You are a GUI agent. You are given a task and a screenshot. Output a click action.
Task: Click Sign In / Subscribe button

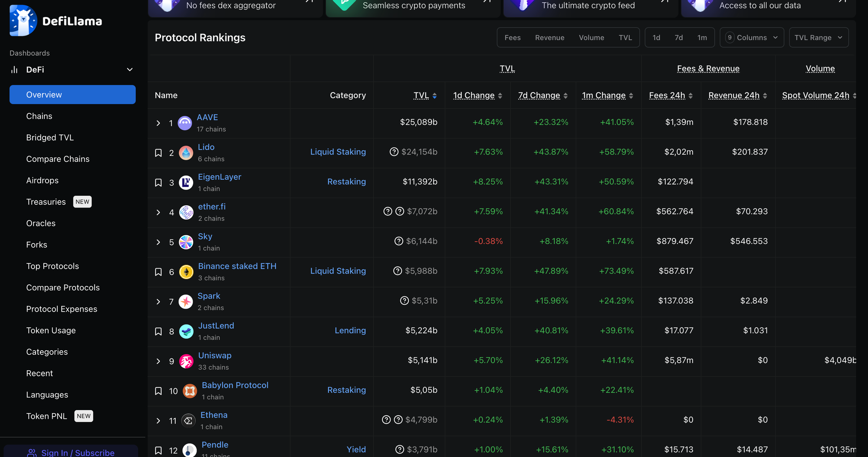(x=71, y=451)
